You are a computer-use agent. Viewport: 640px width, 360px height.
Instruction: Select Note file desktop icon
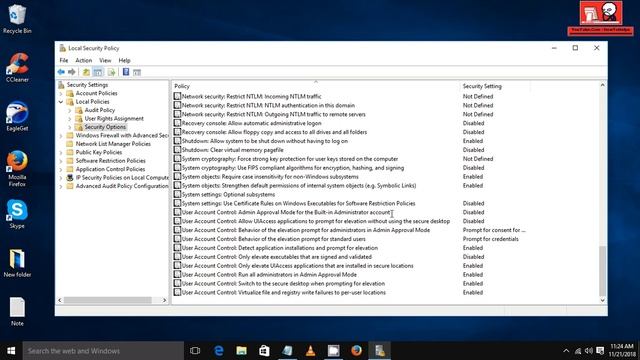[x=17, y=311]
